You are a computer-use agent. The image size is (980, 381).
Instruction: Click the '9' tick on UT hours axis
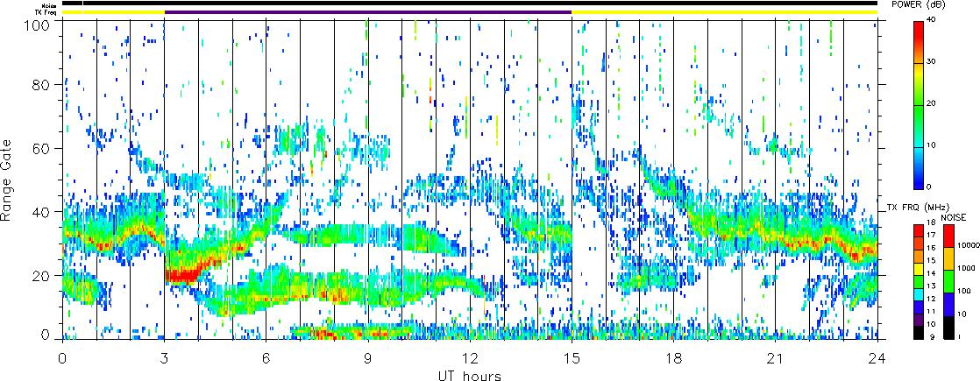tap(368, 358)
